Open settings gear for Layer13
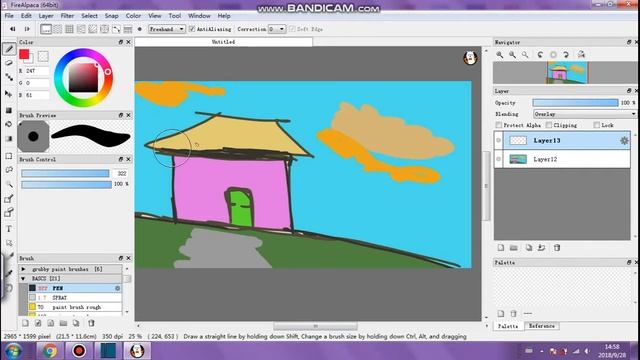The height and width of the screenshot is (360, 640). tap(624, 140)
